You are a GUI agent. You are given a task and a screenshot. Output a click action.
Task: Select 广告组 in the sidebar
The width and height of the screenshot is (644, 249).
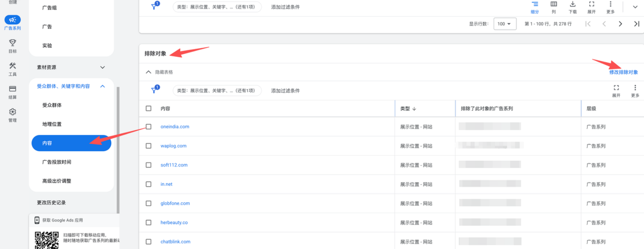(50, 8)
